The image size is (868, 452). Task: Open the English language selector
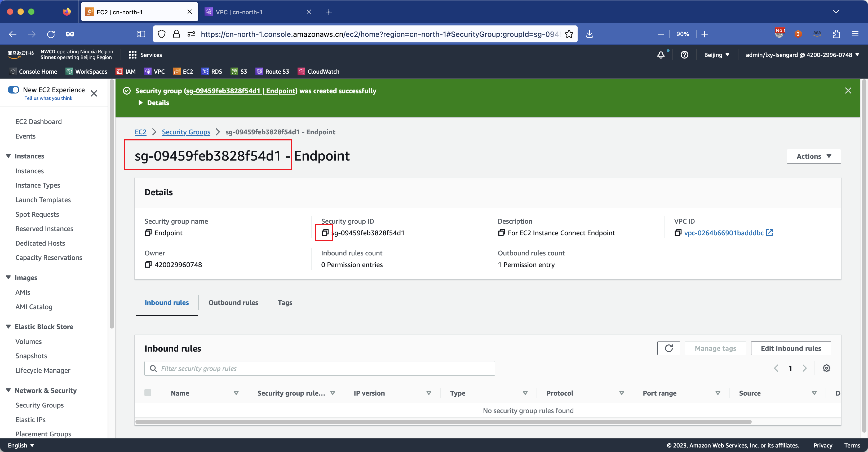click(x=21, y=445)
